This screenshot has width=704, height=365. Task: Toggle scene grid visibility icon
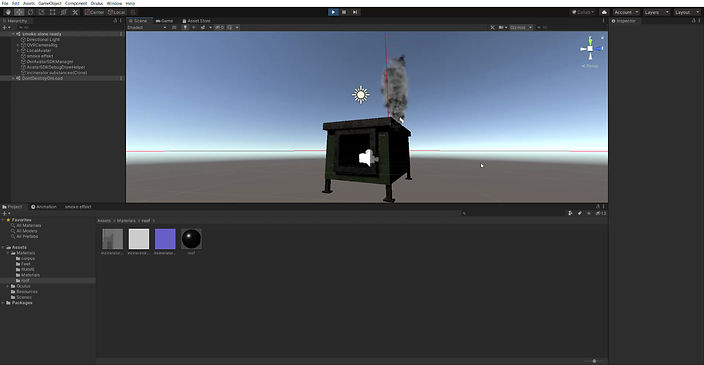coord(230,27)
